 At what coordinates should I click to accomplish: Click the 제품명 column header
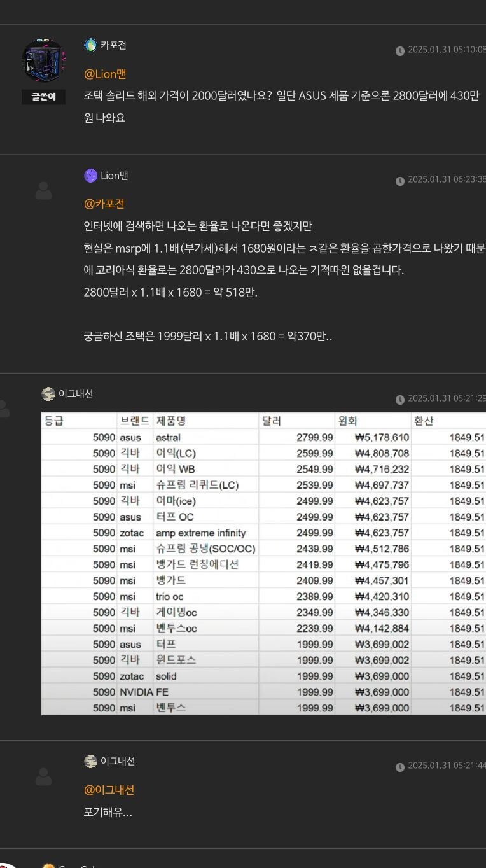click(170, 421)
